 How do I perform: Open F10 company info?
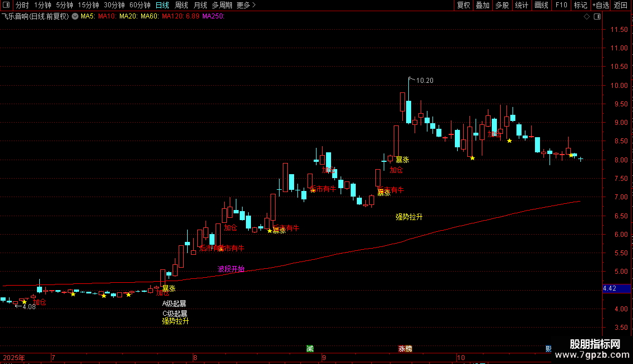(561, 5)
